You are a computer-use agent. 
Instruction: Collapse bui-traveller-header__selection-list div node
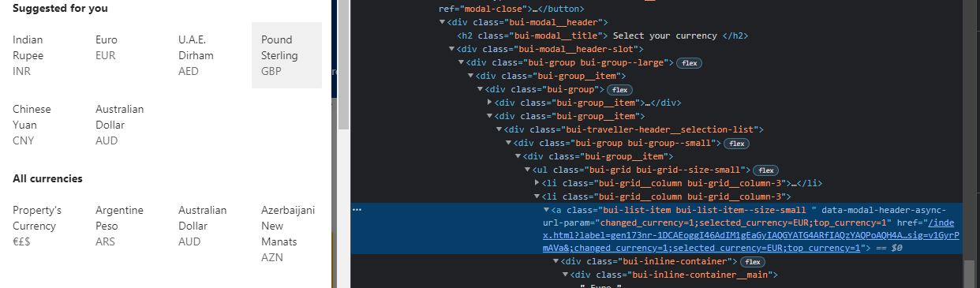[499, 129]
